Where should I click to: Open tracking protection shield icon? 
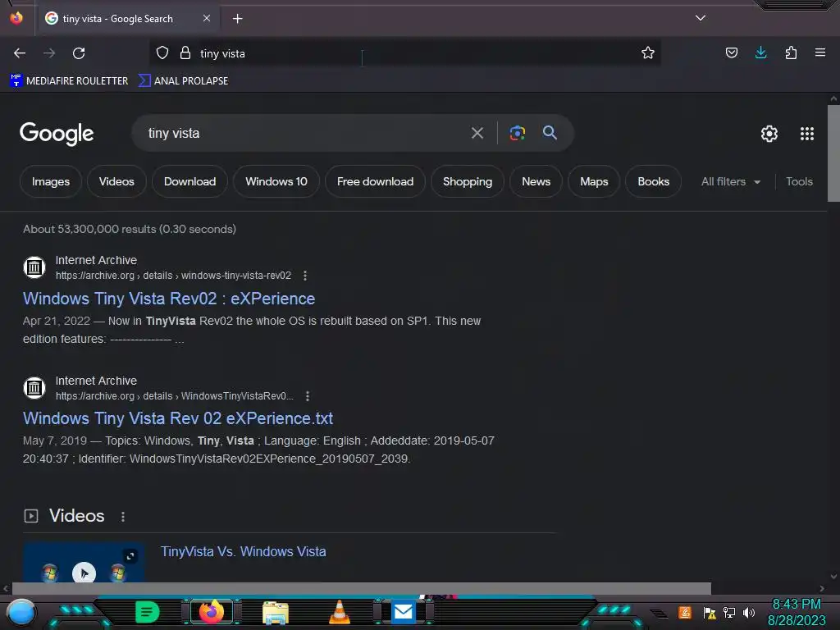(162, 53)
